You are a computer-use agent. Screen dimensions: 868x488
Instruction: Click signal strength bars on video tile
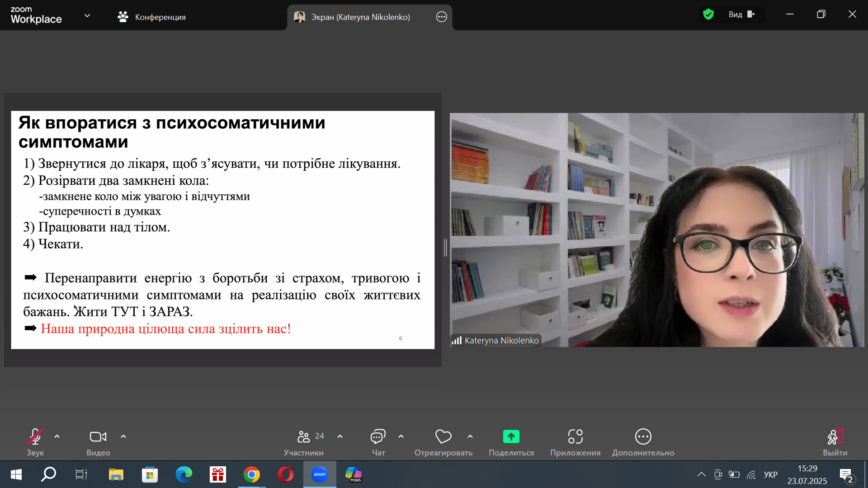tap(457, 340)
